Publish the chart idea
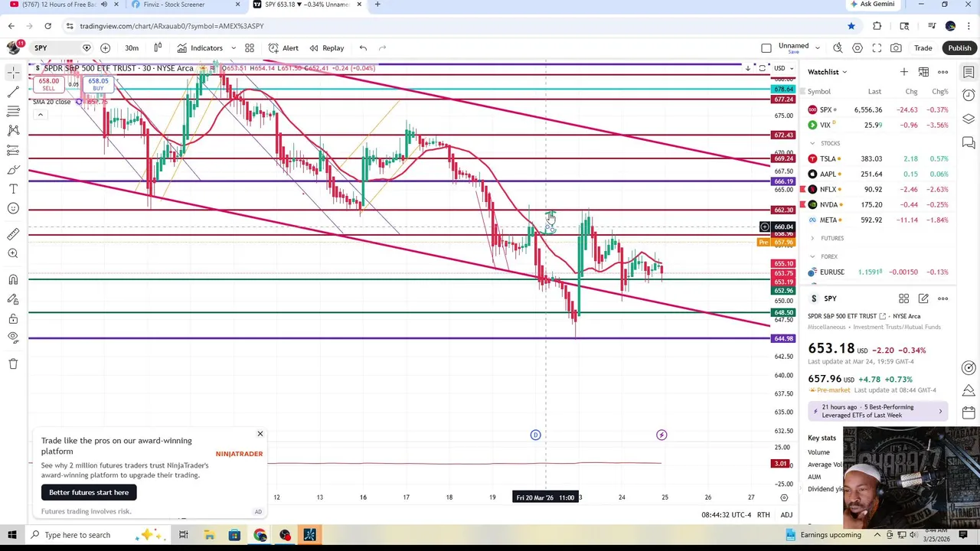 pyautogui.click(x=959, y=47)
